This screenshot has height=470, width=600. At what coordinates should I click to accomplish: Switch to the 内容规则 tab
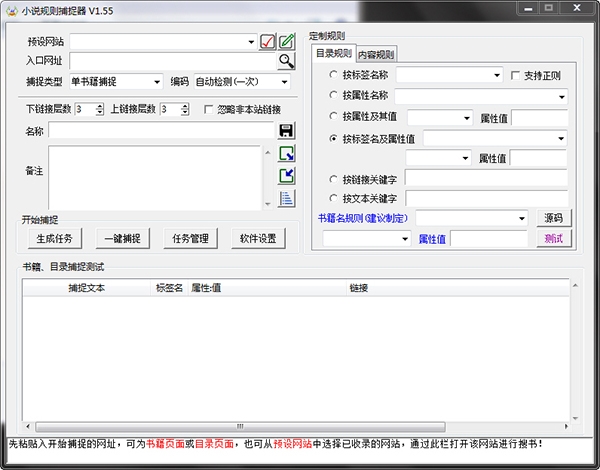[x=376, y=54]
